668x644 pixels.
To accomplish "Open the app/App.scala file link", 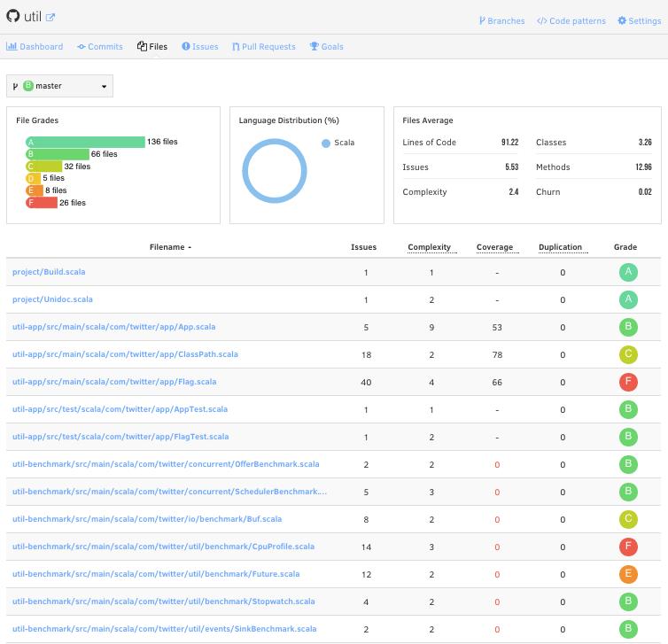I will (x=113, y=327).
